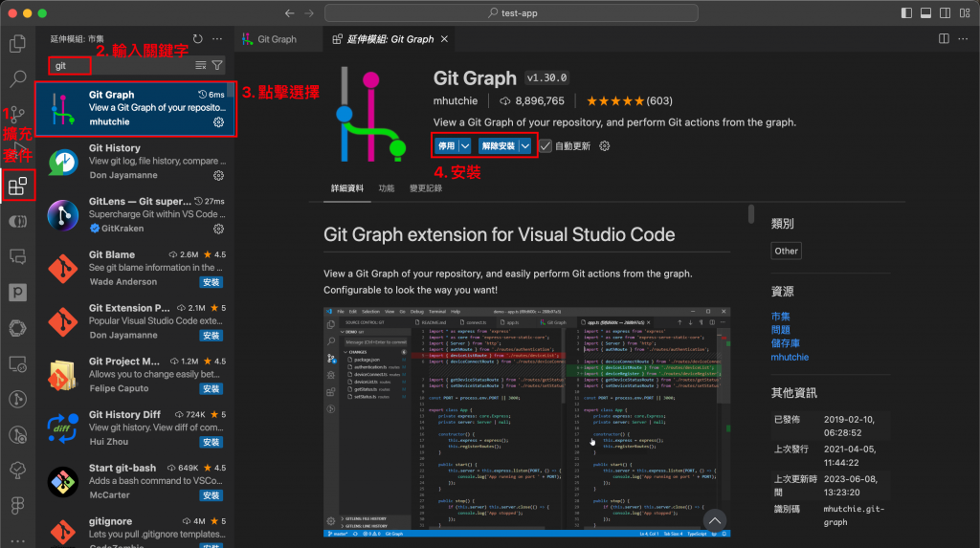Viewport: 980px width, 548px height.
Task: Expand the 停用 dropdown arrow
Action: coord(465,145)
